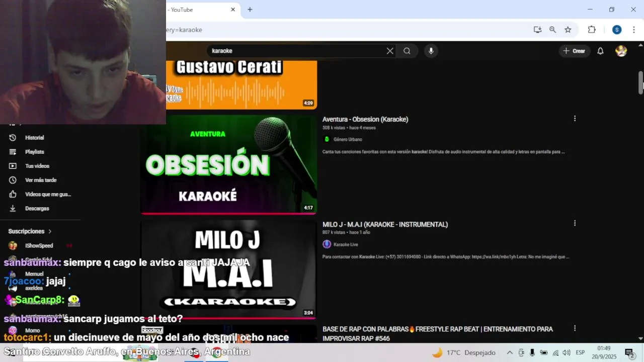Viewport: 644px width, 362px height.
Task: Clear the karaoke search text
Action: pos(390,51)
